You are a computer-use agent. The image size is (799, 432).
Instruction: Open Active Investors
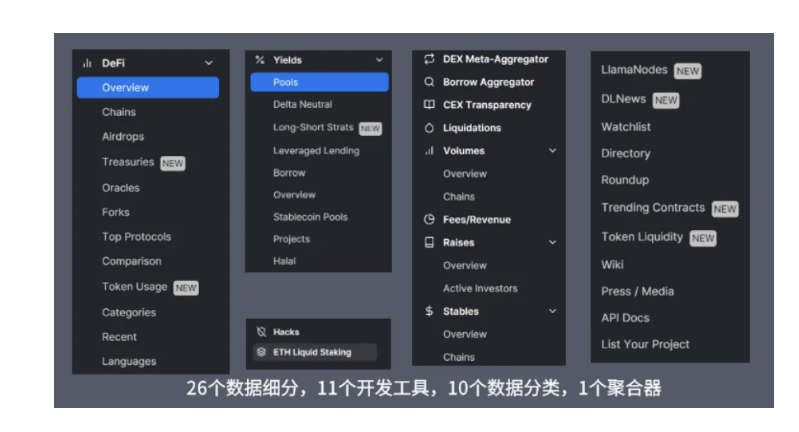point(480,288)
